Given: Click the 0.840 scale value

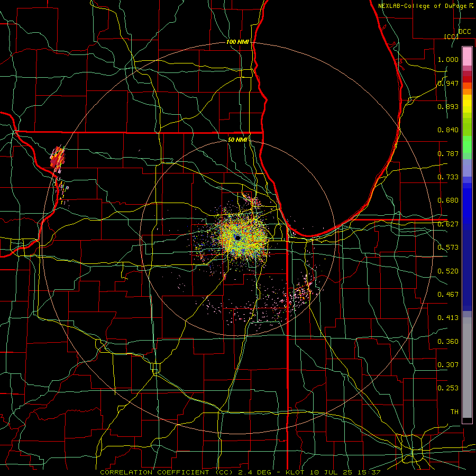Looking at the screenshot, I should click(448, 130).
